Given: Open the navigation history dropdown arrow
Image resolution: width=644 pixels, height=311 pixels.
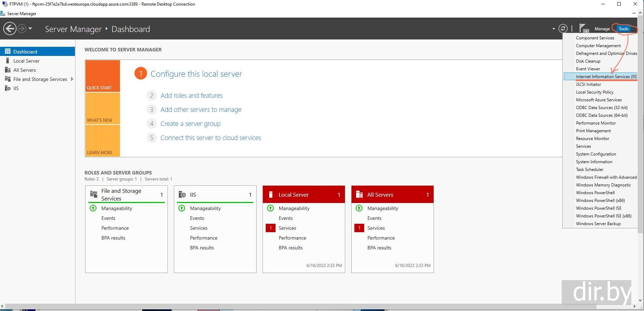Looking at the screenshot, I should (30, 28).
